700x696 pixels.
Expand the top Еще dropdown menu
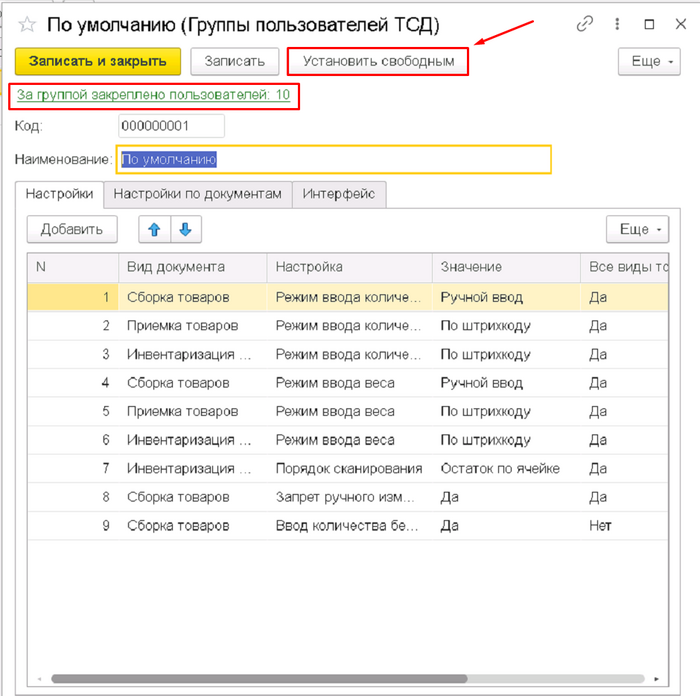[x=648, y=61]
